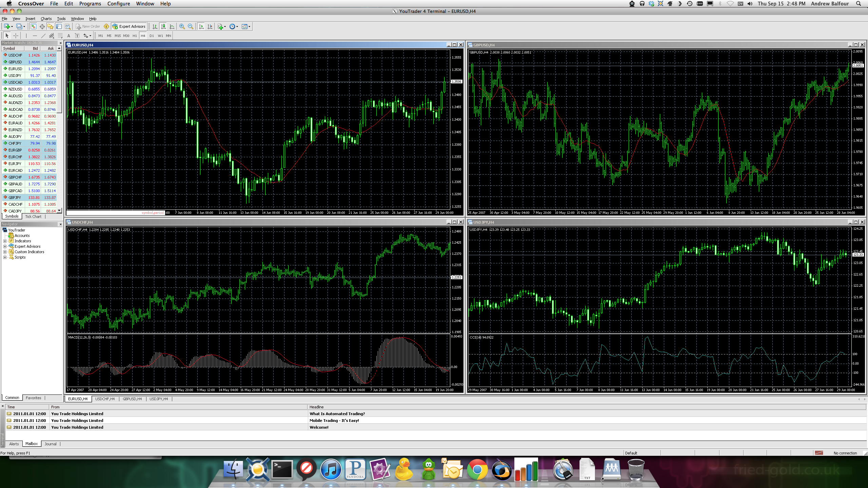868x488 pixels.
Task: Expand the Custom Indicators tree node
Action: pos(5,252)
